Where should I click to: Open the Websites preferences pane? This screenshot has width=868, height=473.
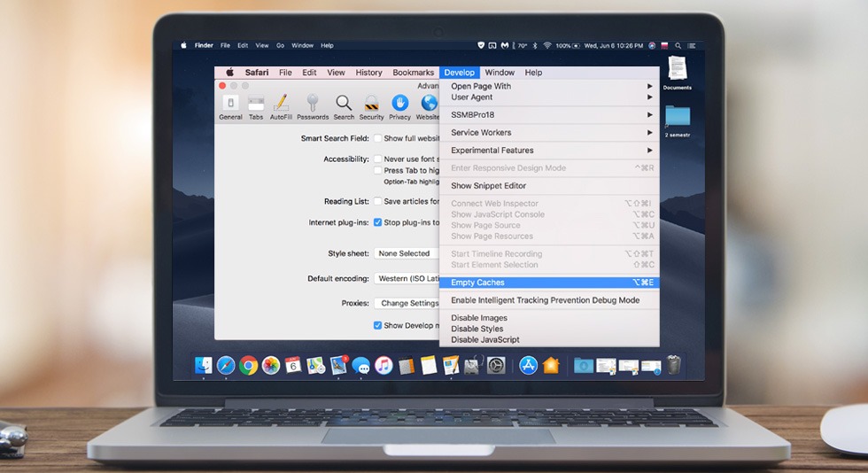tap(428, 107)
